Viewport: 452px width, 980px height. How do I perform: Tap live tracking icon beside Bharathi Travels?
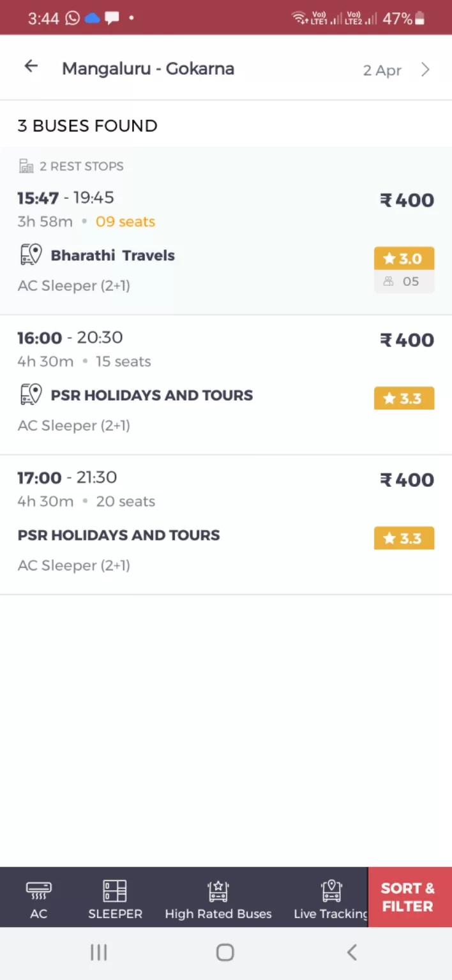(x=31, y=255)
